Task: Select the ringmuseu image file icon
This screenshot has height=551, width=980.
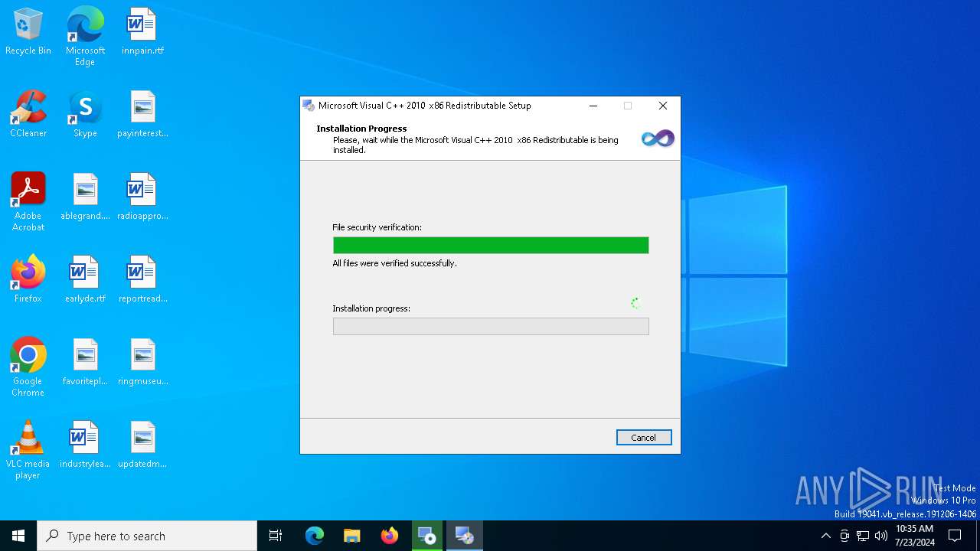Action: click(x=142, y=363)
